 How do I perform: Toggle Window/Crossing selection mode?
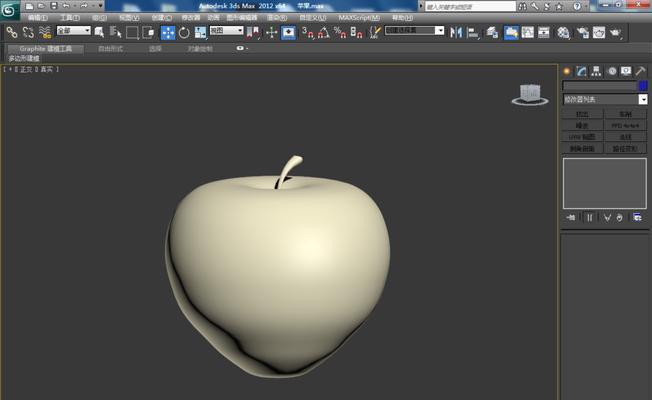[x=148, y=32]
